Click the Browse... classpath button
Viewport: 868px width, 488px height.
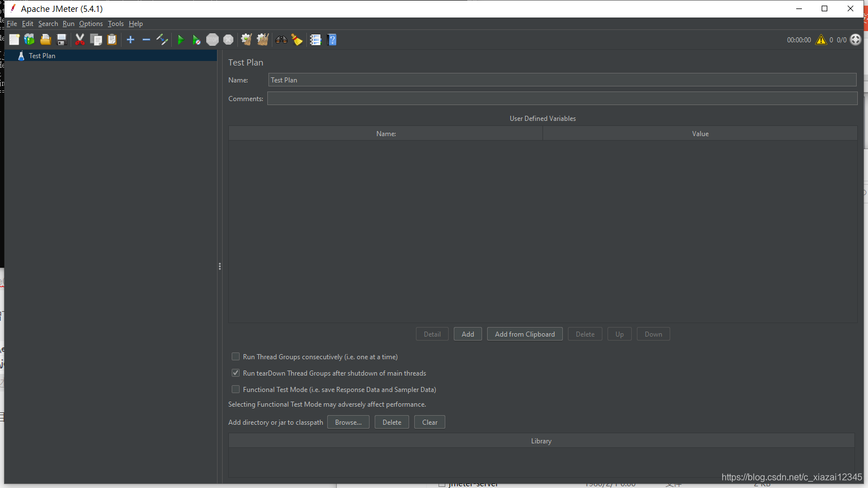pyautogui.click(x=348, y=422)
